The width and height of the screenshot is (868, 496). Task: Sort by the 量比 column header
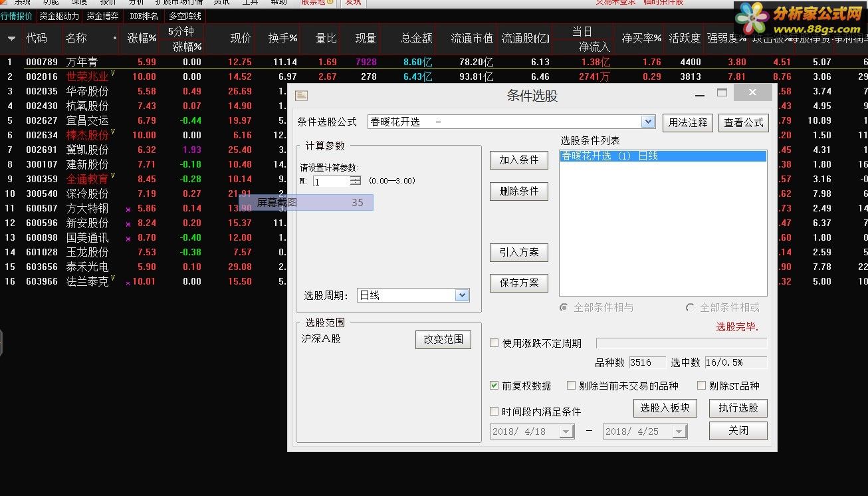pyautogui.click(x=326, y=39)
